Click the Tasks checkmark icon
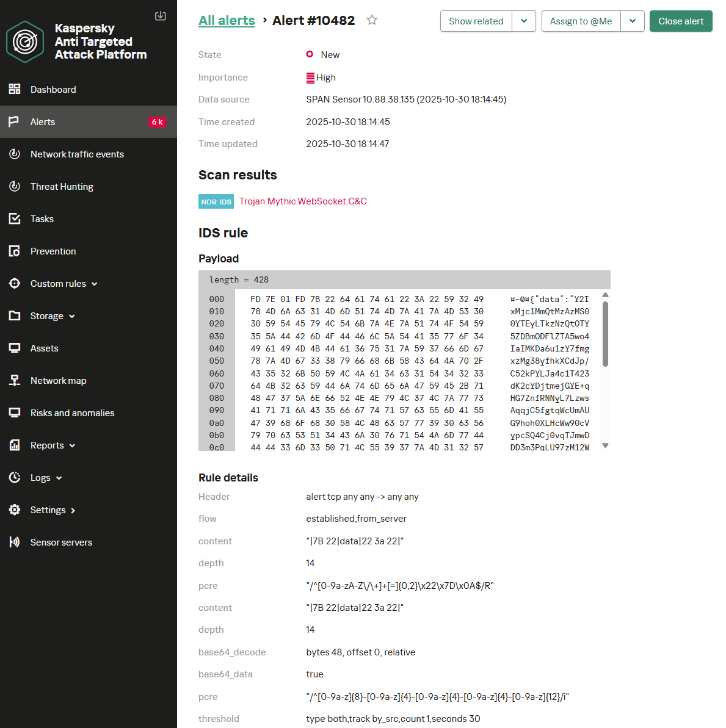The image size is (726, 728). 15,218
